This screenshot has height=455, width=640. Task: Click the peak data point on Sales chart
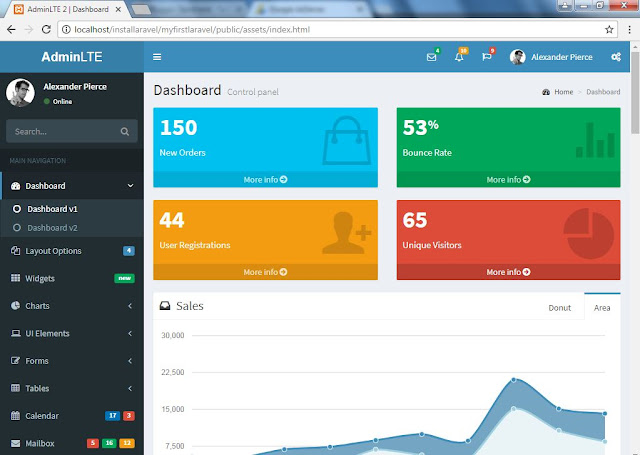(513, 380)
